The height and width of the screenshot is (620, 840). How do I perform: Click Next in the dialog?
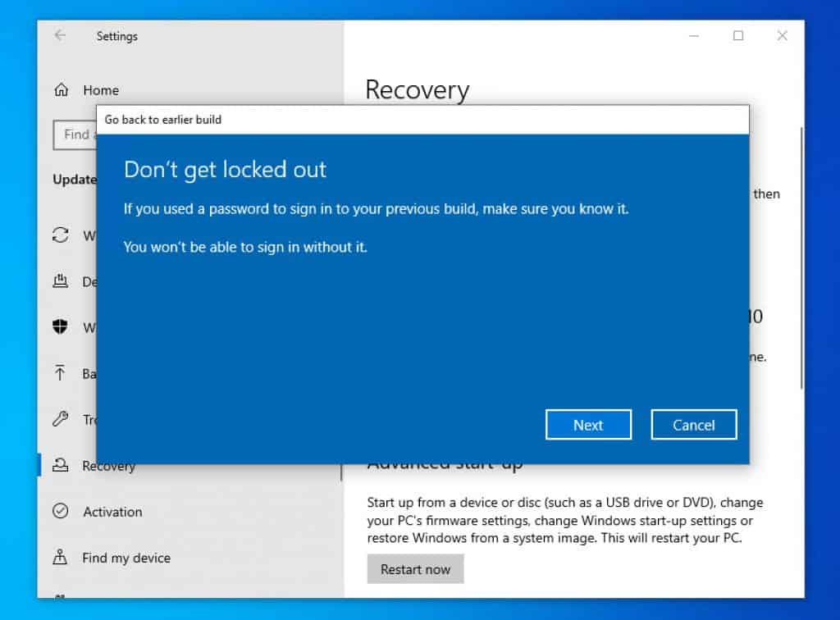588,424
